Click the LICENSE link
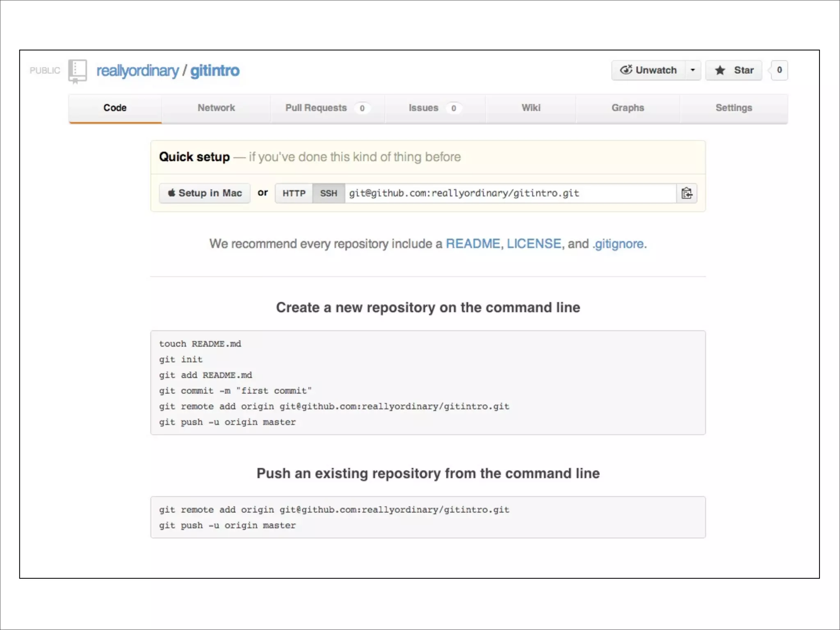Screen dimensions: 840x630 (534, 244)
